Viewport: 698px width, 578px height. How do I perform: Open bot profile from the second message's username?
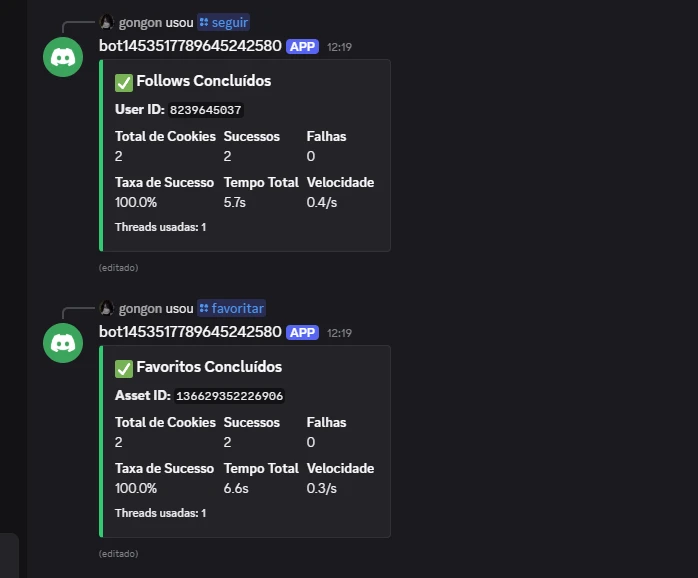[x=190, y=332]
